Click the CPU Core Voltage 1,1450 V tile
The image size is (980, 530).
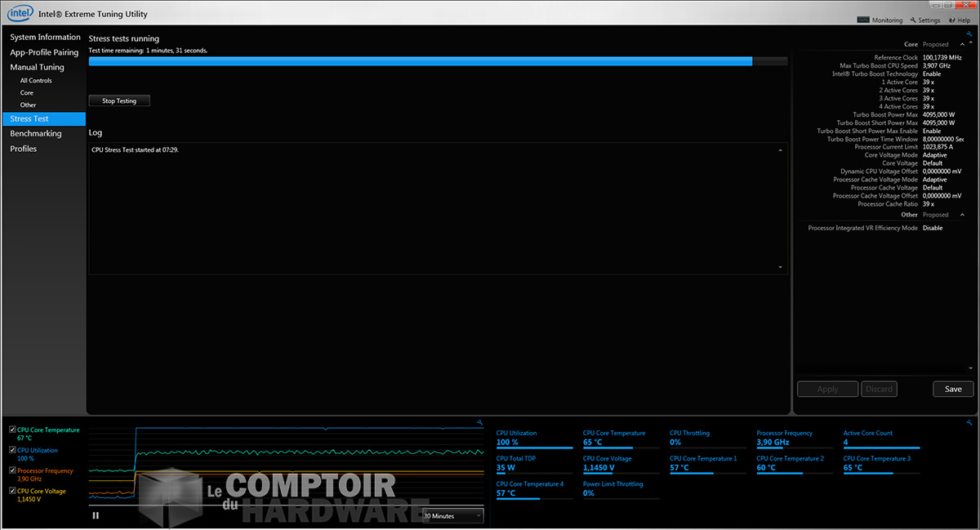pos(621,464)
